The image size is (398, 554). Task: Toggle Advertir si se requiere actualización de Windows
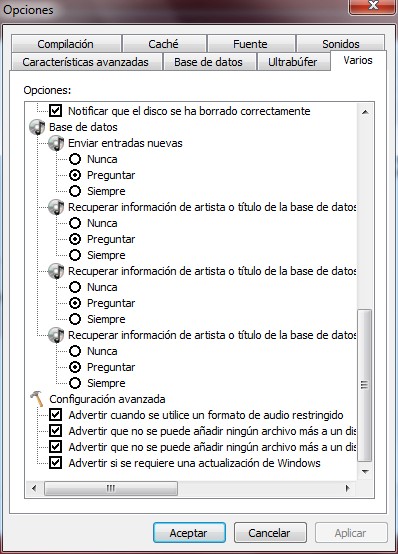point(55,462)
